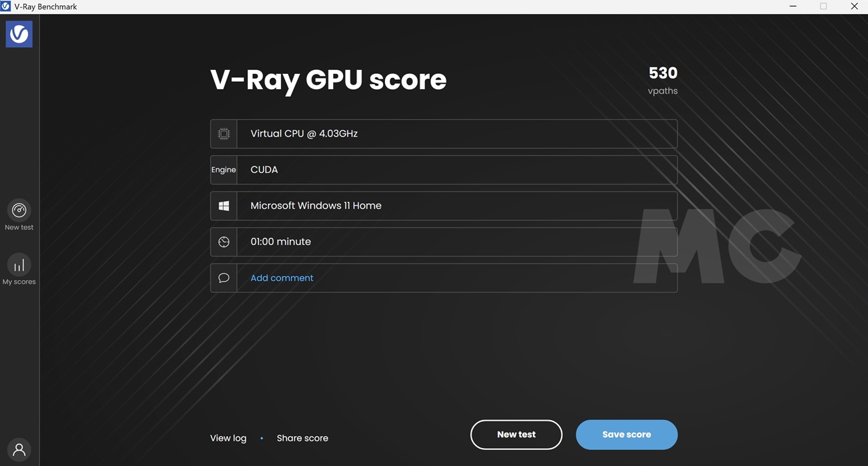
Task: Click the Save score button
Action: (x=627, y=435)
